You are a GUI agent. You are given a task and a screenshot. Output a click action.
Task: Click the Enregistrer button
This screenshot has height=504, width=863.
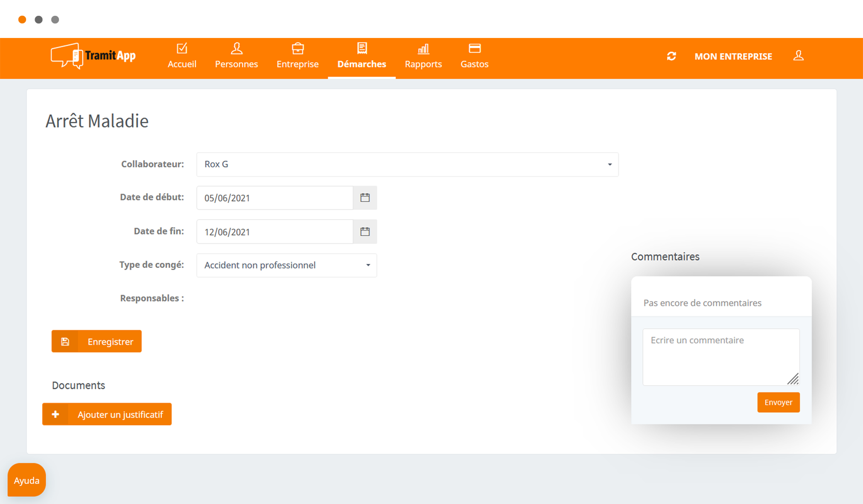96,341
